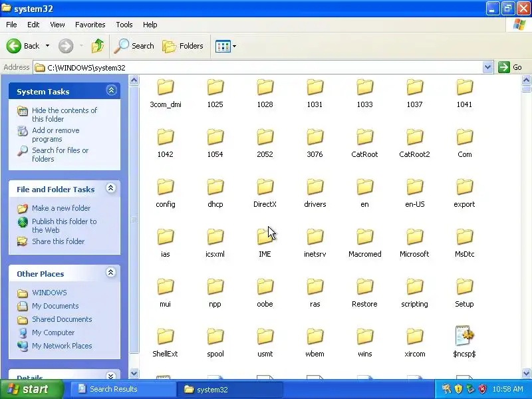The width and height of the screenshot is (532, 399).
Task: Click the system32 taskbar button
Action: (230, 389)
